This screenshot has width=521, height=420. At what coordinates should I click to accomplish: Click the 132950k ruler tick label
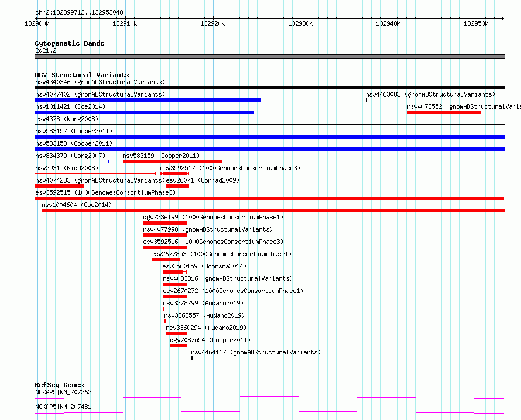point(476,23)
